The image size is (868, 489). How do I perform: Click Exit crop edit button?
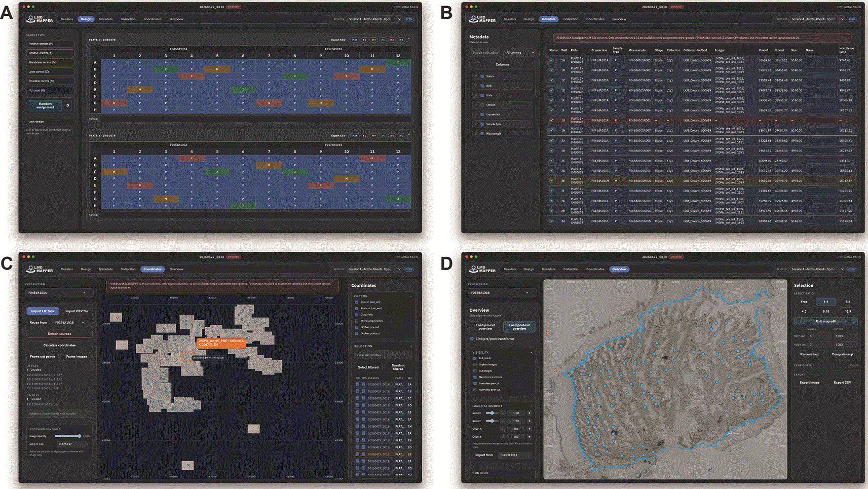pos(826,321)
